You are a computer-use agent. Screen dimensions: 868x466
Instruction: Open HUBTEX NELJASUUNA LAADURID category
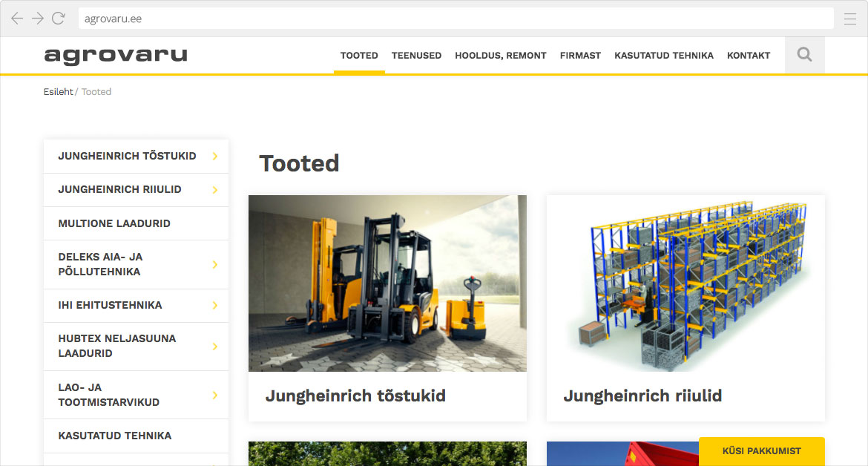tap(116, 346)
